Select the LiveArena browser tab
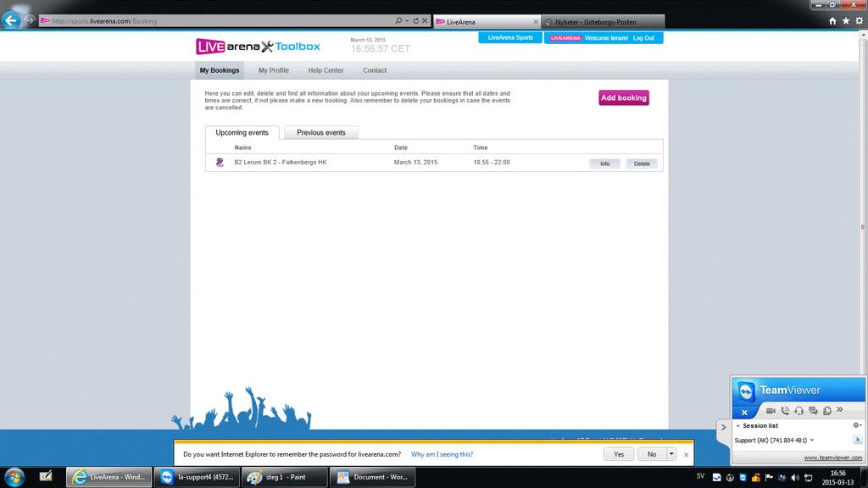 [x=486, y=22]
